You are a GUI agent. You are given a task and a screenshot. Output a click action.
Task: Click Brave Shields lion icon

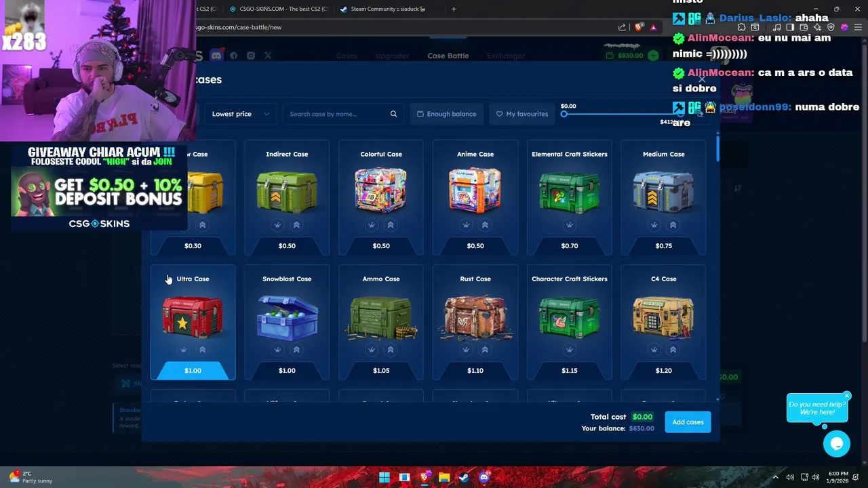pos(639,27)
